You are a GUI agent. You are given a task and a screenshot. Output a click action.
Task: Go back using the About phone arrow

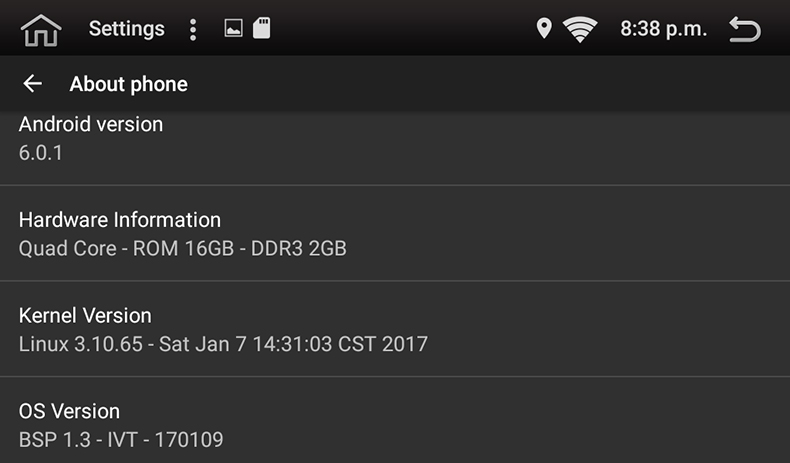32,84
